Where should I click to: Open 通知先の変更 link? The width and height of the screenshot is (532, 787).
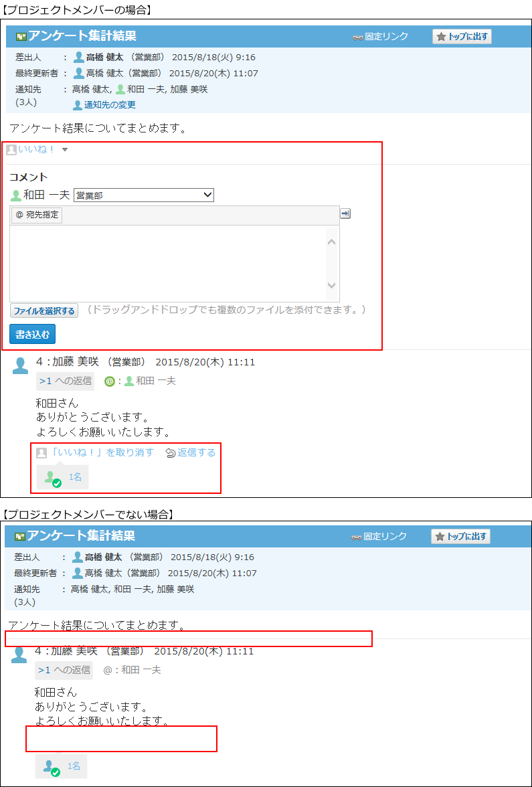[110, 105]
